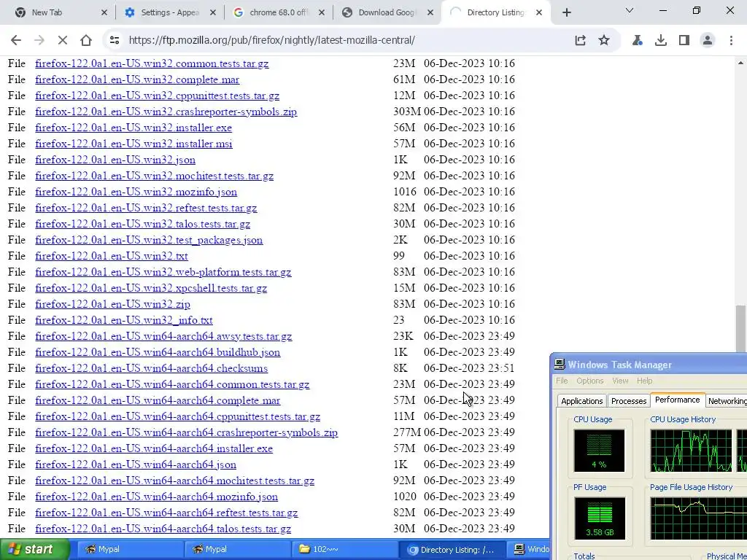Open win64-aarch64.checksums link
The image size is (747, 560).
(152, 368)
